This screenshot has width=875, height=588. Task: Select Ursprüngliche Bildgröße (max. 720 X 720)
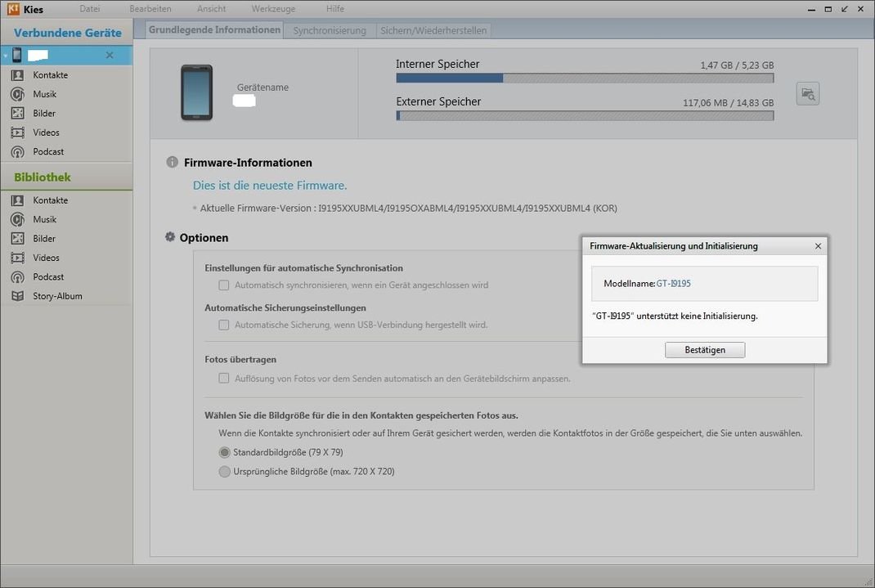[224, 471]
